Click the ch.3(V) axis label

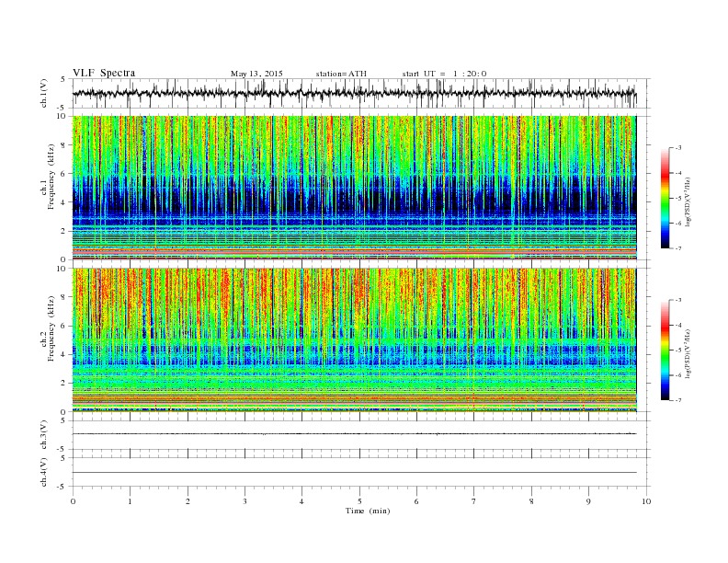44,435
